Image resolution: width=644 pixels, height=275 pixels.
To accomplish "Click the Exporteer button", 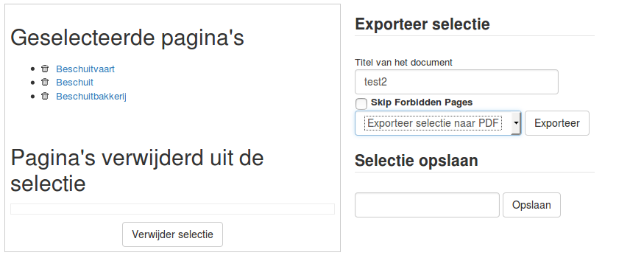I will click(557, 123).
